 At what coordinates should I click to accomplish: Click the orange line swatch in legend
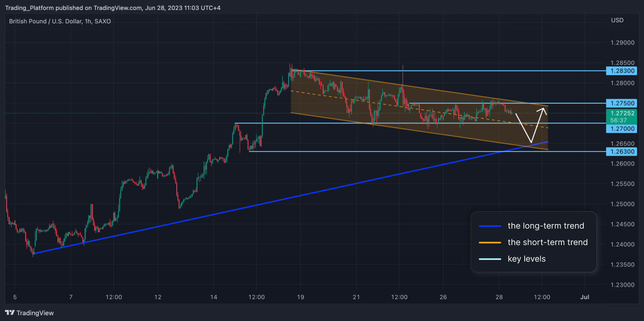pyautogui.click(x=490, y=243)
